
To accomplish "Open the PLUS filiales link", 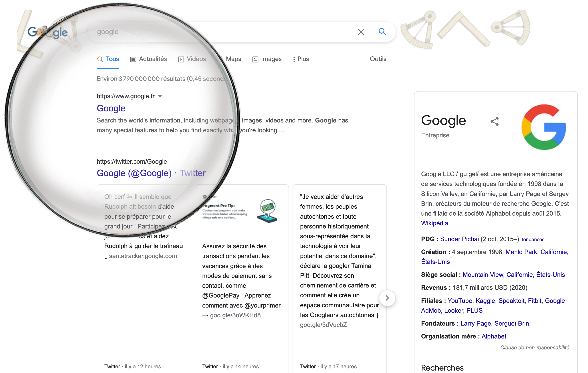I will pos(475,310).
